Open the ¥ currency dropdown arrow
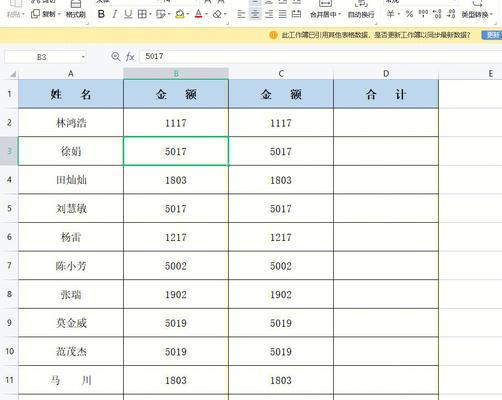 [399, 15]
